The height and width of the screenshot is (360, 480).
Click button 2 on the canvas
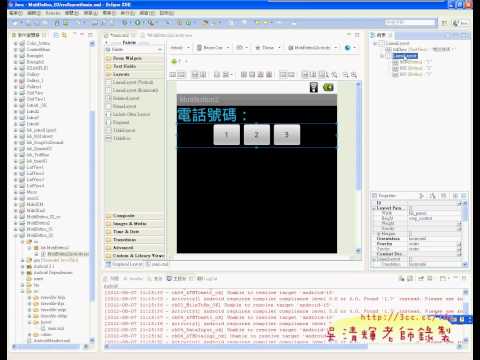pos(257,135)
